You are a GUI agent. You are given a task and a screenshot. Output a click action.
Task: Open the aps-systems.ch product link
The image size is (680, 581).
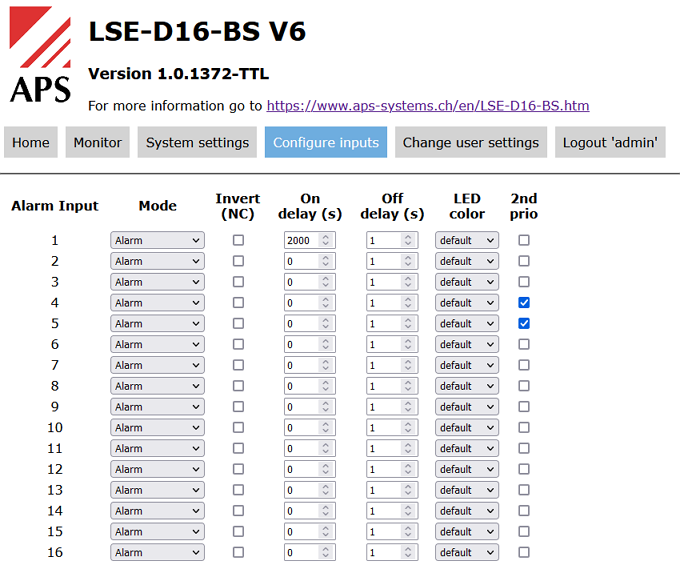(x=427, y=105)
